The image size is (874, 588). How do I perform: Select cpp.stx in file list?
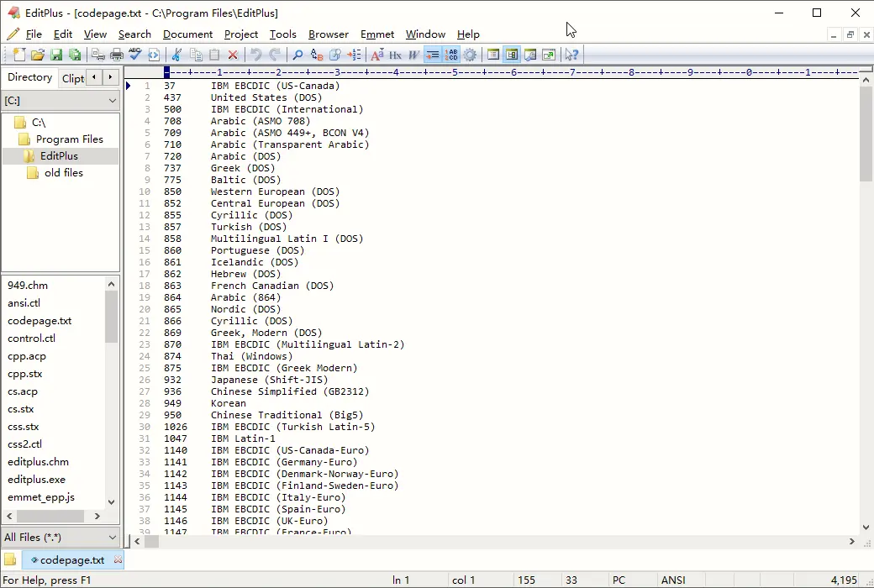tap(24, 374)
